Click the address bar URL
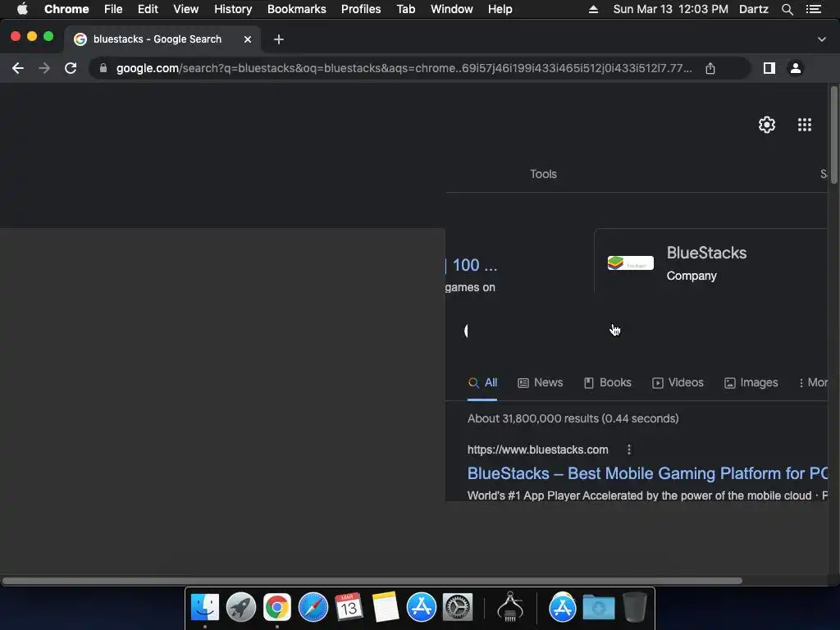Image resolution: width=840 pixels, height=630 pixels. 404,68
